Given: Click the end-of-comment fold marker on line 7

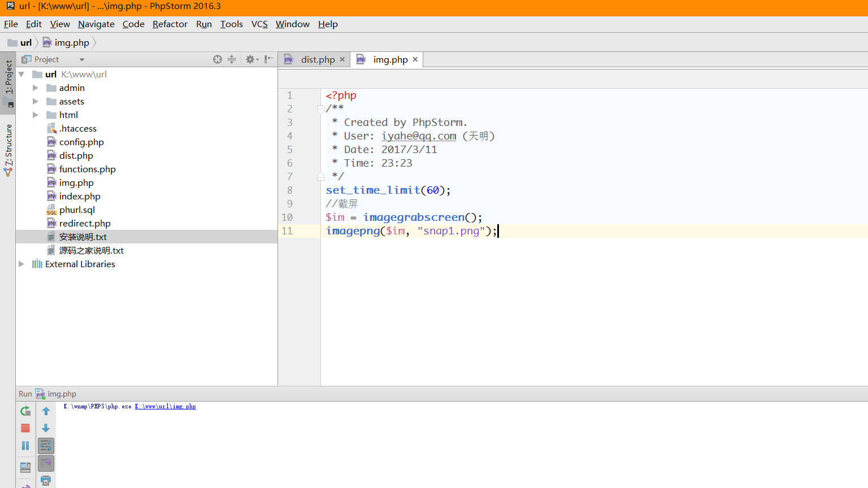Looking at the screenshot, I should [x=320, y=176].
